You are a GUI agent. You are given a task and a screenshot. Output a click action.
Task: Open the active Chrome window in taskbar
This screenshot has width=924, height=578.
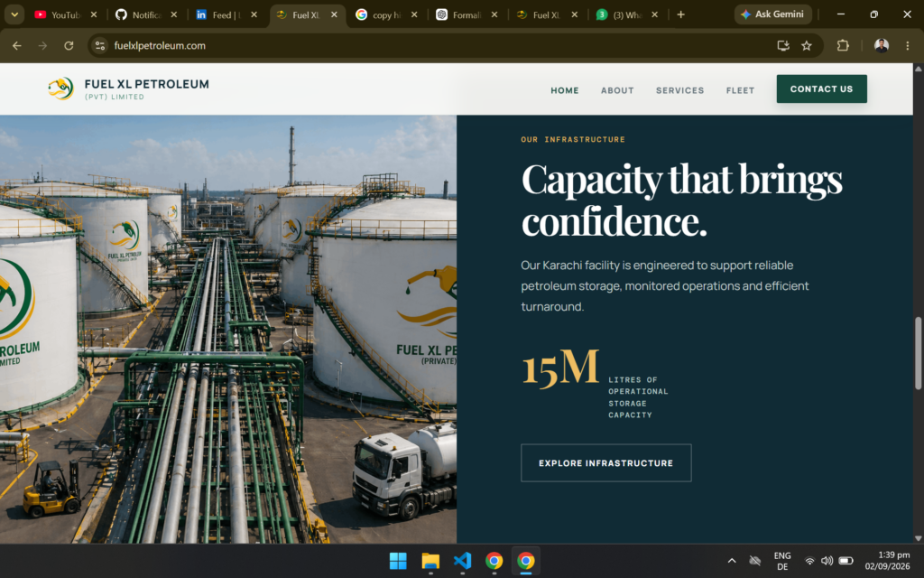[526, 561]
